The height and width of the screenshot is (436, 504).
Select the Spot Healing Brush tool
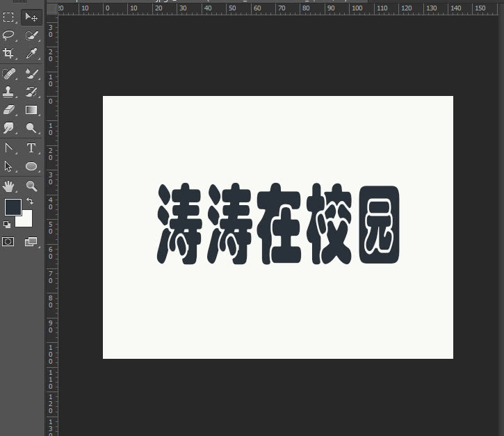click(8, 74)
